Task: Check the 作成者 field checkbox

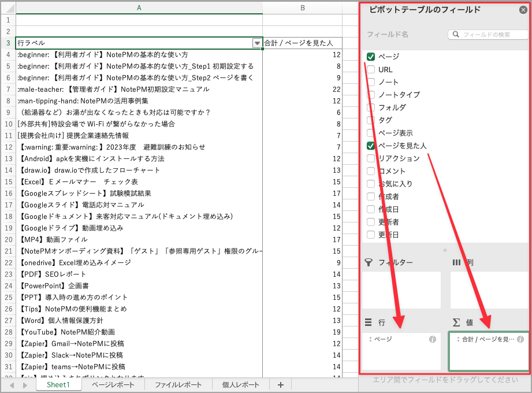Action: (x=371, y=196)
